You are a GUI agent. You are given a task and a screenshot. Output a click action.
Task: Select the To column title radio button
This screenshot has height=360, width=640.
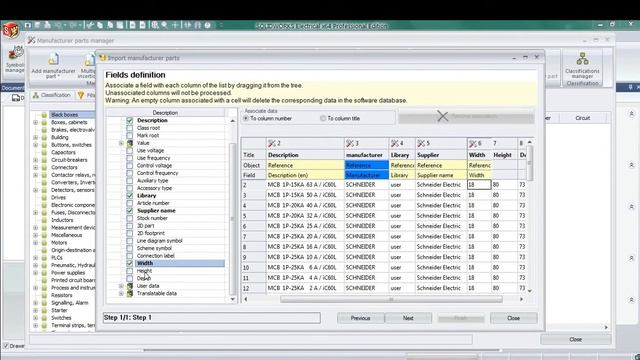click(x=323, y=118)
